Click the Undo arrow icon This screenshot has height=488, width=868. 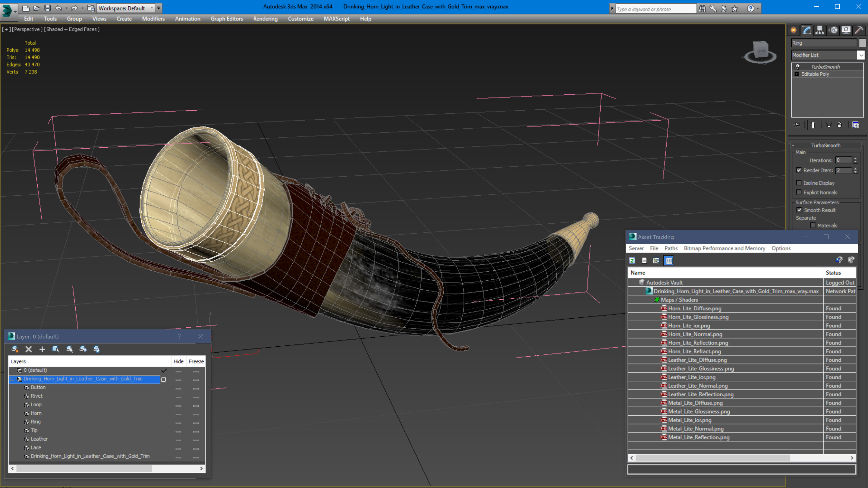point(59,8)
